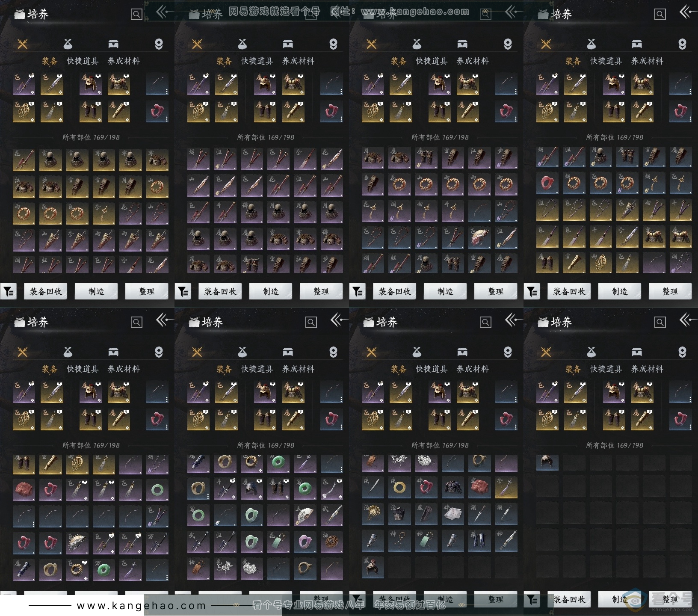Select the chest icon in bottom-left panel
The height and width of the screenshot is (616, 698).
pos(113,352)
